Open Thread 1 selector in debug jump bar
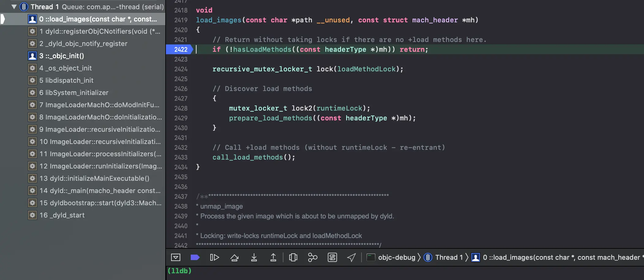 443,257
